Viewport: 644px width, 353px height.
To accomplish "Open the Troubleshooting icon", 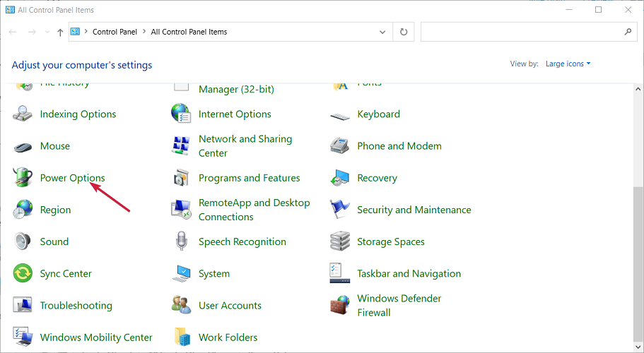I will (23, 306).
